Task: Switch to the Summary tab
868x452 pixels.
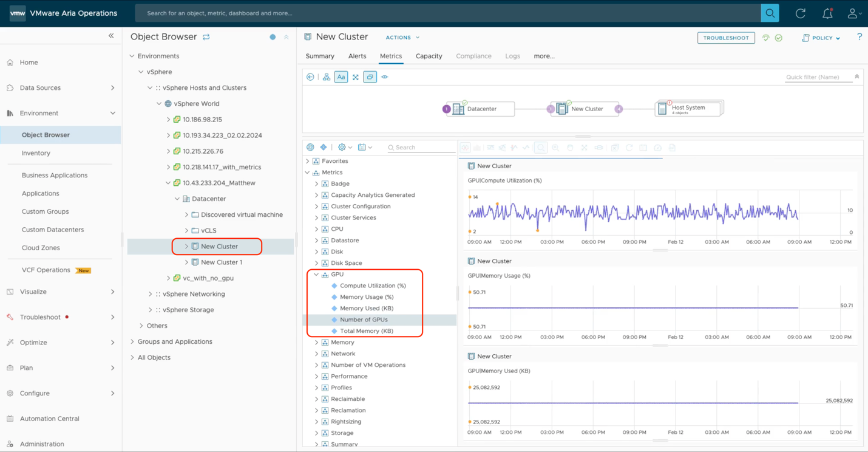Action: (x=320, y=56)
